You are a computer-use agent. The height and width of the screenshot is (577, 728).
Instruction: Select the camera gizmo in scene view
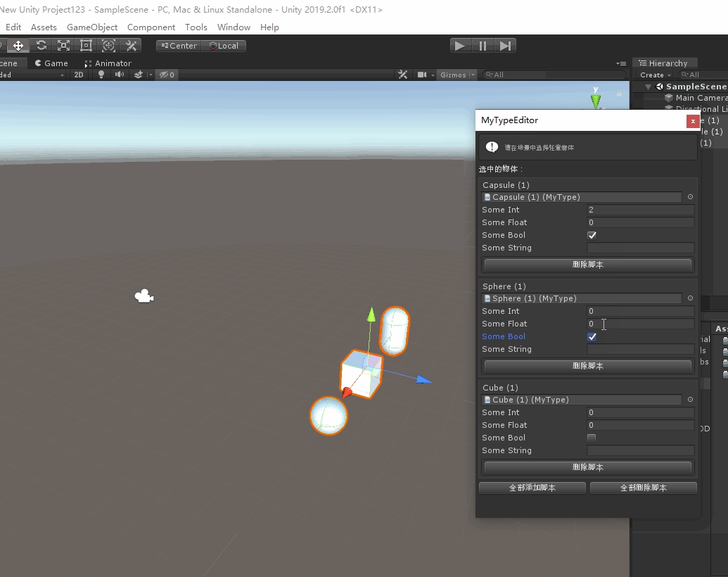[144, 296]
